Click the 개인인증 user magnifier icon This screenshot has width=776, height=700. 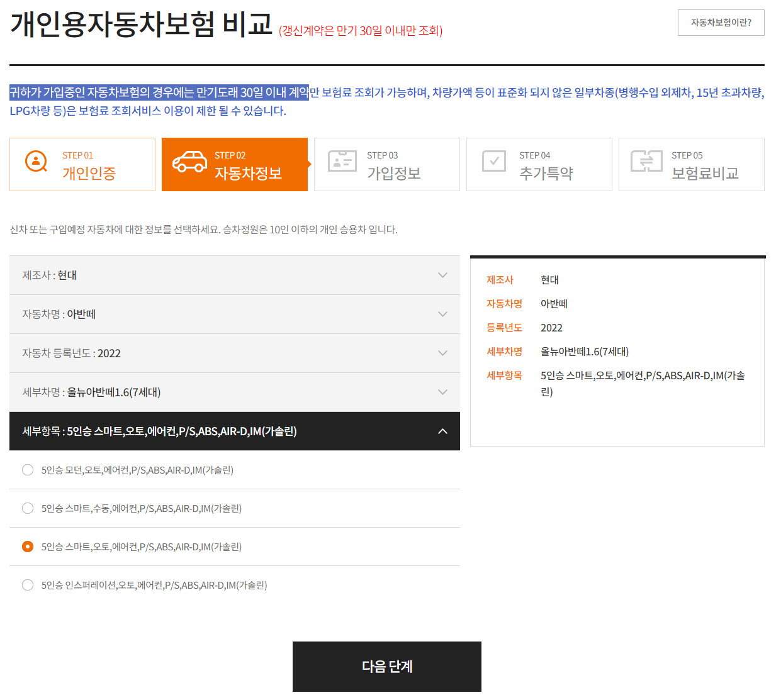[x=37, y=162]
